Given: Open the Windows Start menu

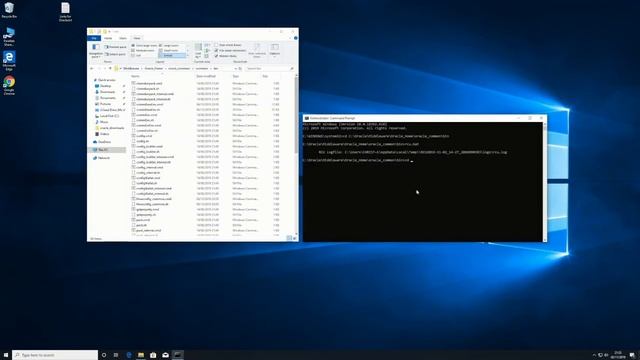Looking at the screenshot, I should (x=6, y=355).
